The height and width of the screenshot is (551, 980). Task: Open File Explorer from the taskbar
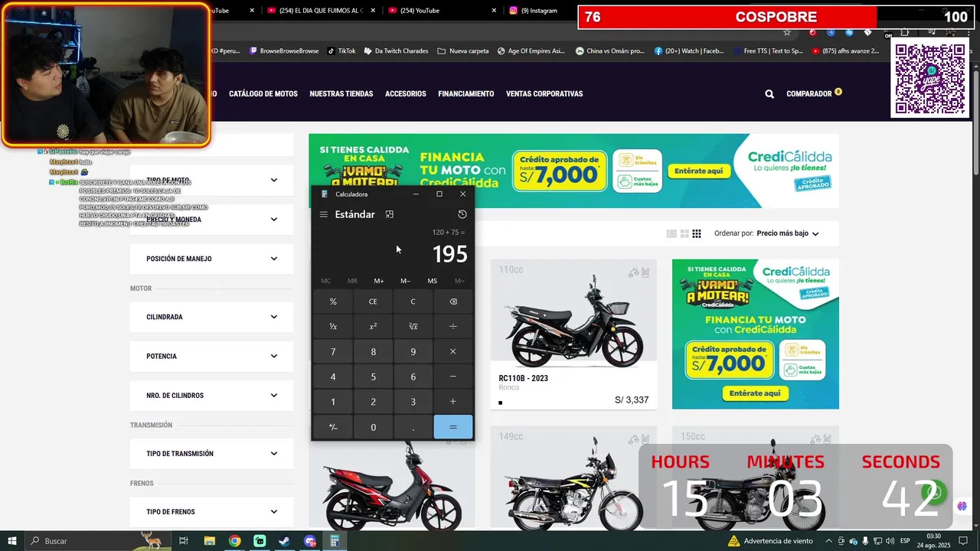click(209, 541)
